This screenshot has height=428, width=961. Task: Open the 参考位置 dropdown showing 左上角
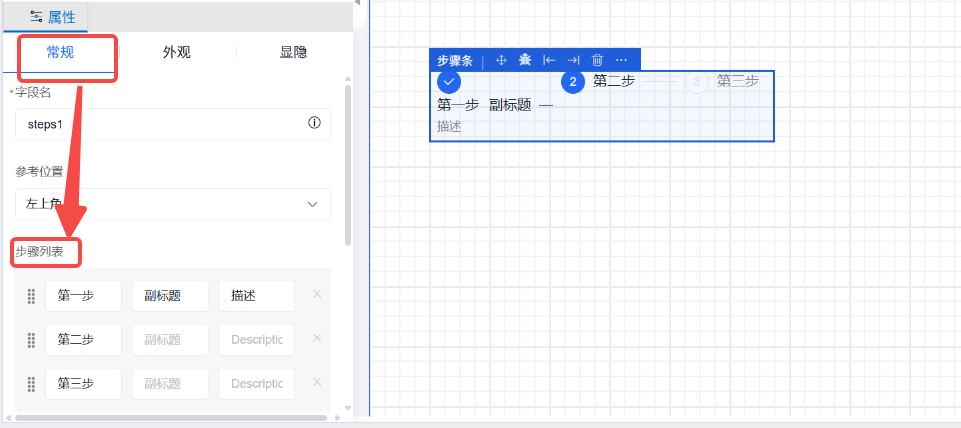point(173,204)
